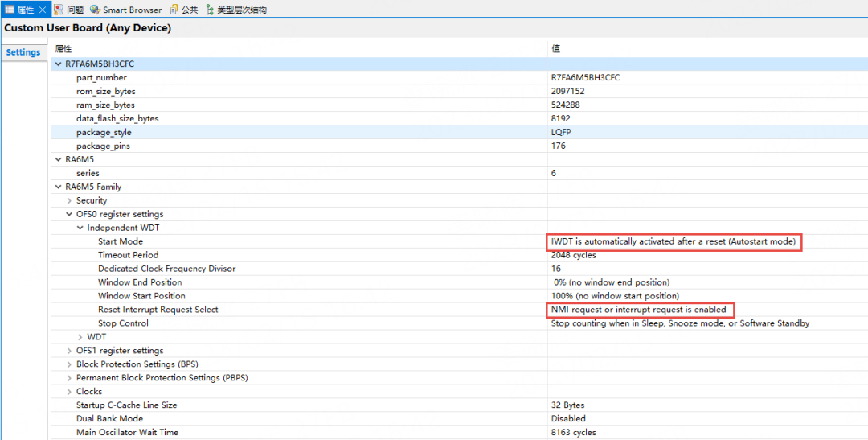
Task: Click the 属性 tab icon
Action: [10, 10]
